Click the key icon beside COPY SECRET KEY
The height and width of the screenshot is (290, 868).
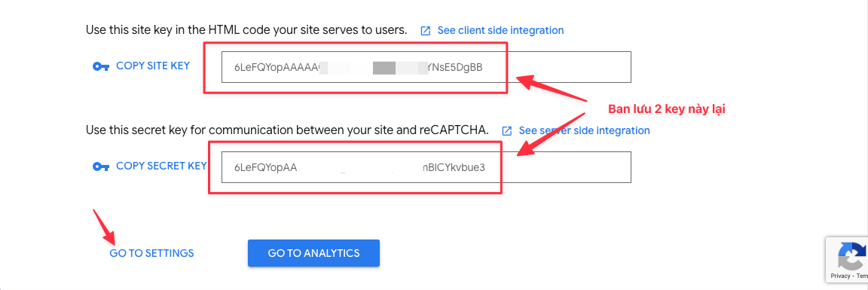(x=101, y=166)
